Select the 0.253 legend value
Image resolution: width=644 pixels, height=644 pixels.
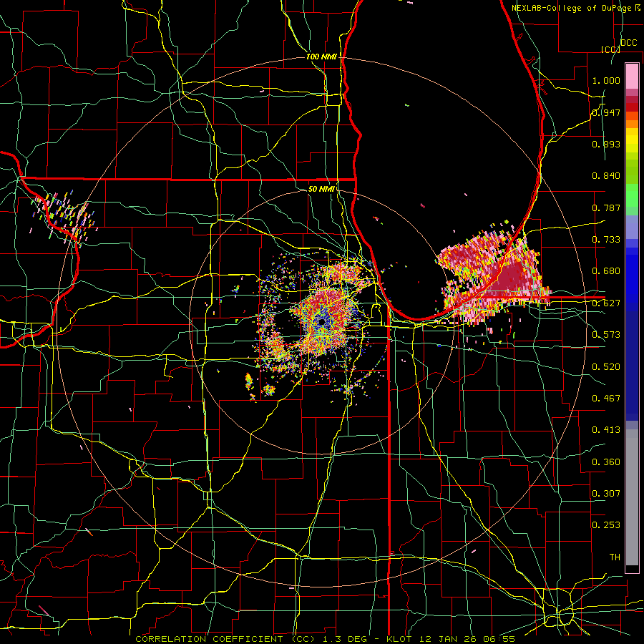606,525
